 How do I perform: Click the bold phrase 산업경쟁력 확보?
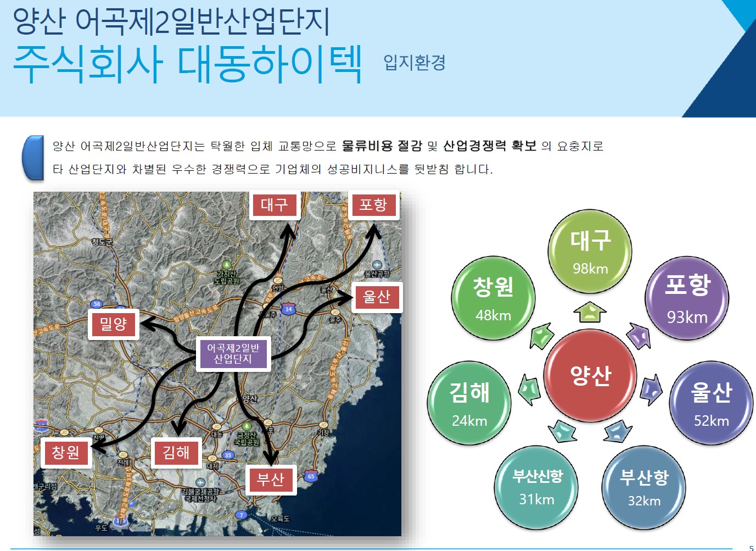490,146
